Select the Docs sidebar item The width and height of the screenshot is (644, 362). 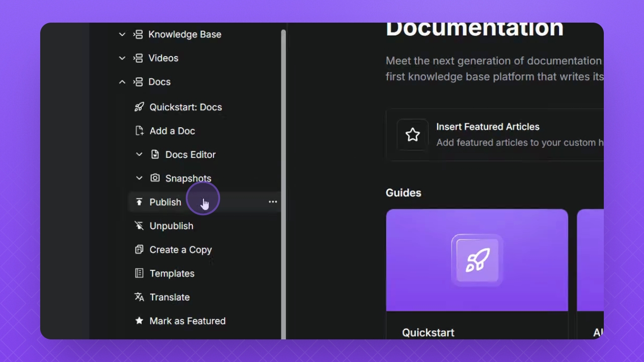pos(159,81)
